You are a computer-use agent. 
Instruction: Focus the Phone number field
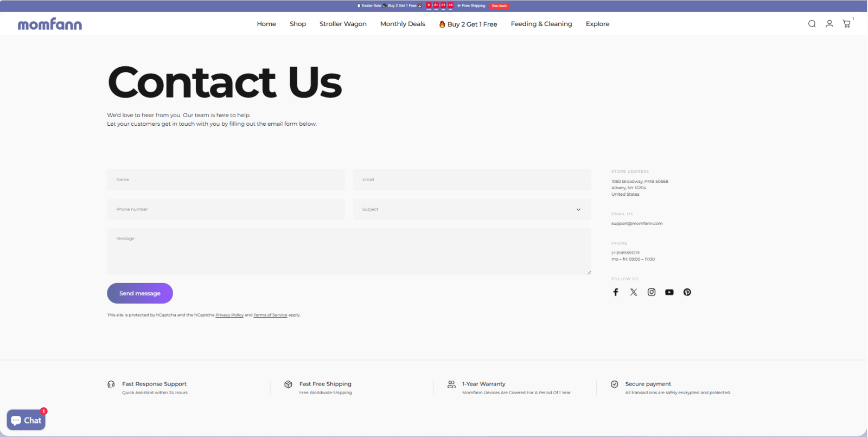click(226, 209)
